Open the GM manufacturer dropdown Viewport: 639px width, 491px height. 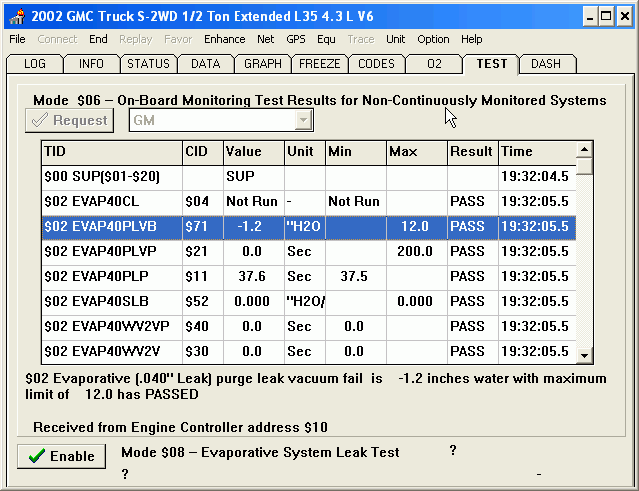302,121
